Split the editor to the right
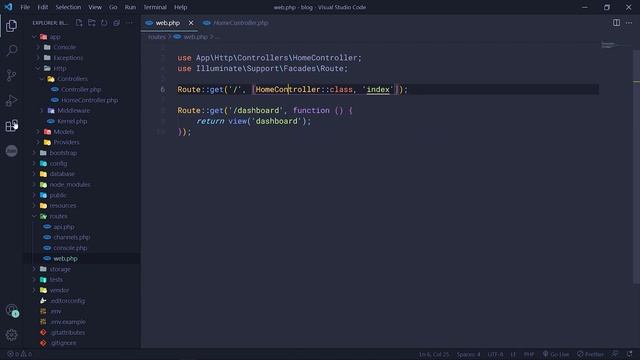 pyautogui.click(x=616, y=23)
